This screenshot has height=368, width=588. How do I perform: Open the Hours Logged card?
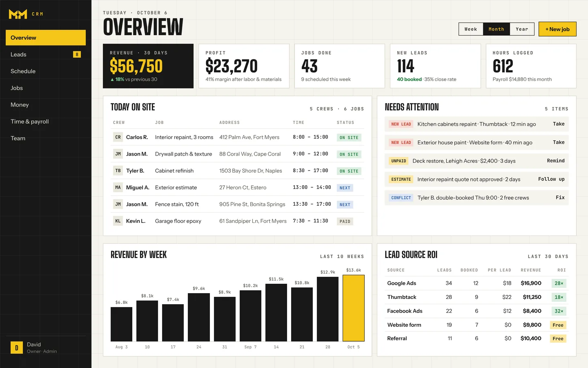(x=531, y=66)
